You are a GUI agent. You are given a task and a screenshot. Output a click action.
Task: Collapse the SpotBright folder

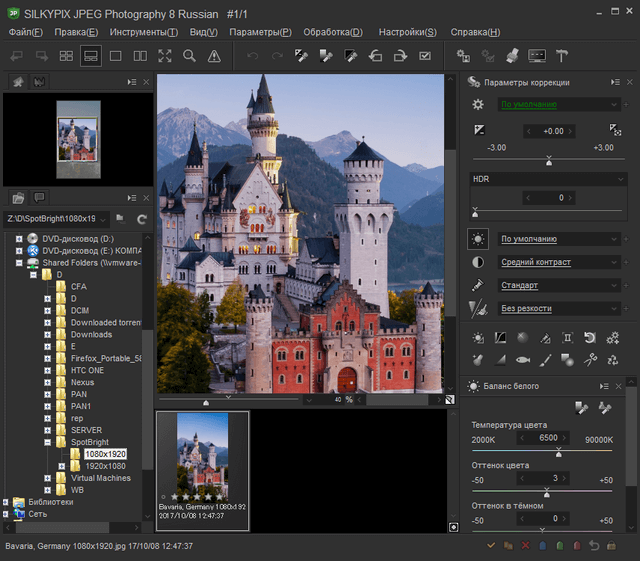pos(47,440)
